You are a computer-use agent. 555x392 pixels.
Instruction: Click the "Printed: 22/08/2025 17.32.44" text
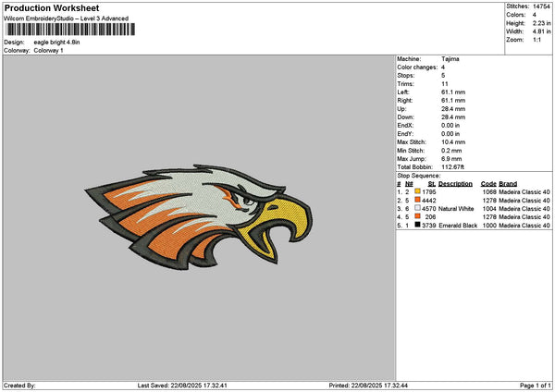368,386
